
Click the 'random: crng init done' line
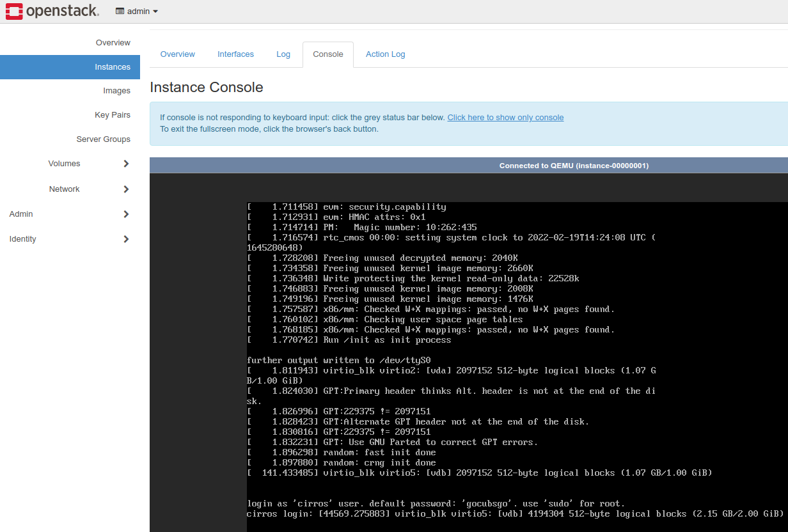pyautogui.click(x=342, y=463)
